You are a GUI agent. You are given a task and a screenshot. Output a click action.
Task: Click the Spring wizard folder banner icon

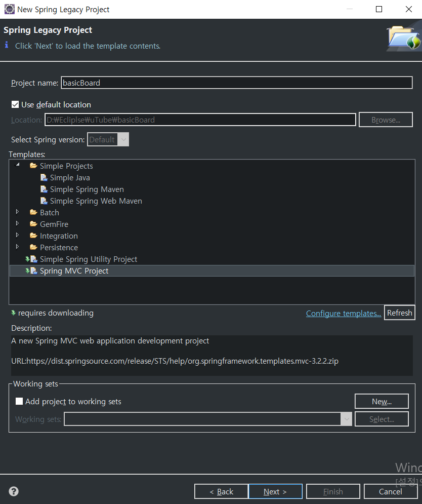[x=404, y=38]
